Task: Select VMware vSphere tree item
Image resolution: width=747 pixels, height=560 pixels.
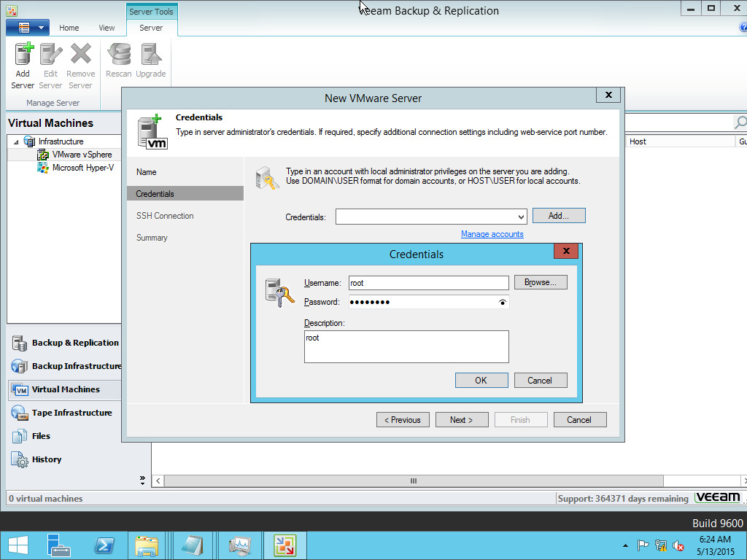Action: 82,155
